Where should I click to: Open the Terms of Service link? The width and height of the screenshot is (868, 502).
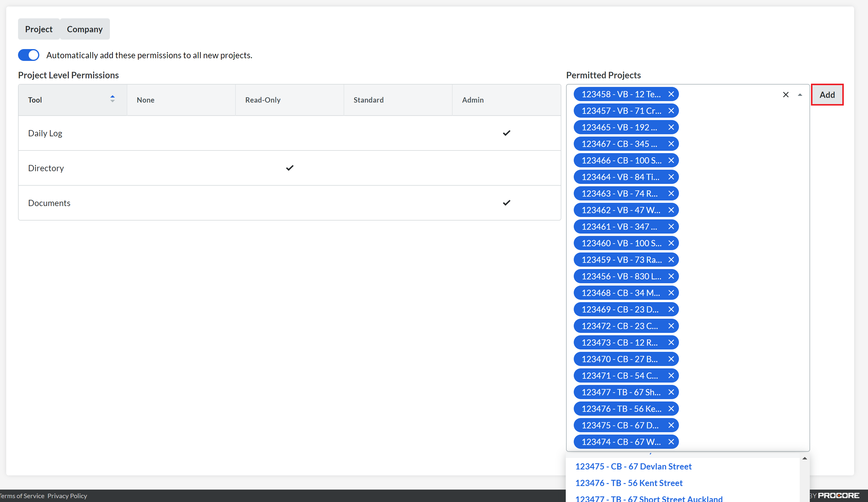click(x=22, y=496)
